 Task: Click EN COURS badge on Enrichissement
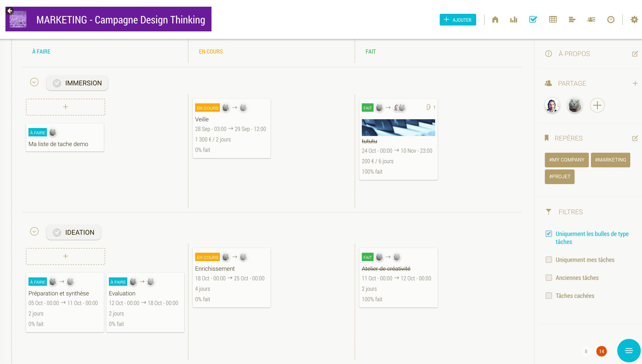[x=207, y=257]
